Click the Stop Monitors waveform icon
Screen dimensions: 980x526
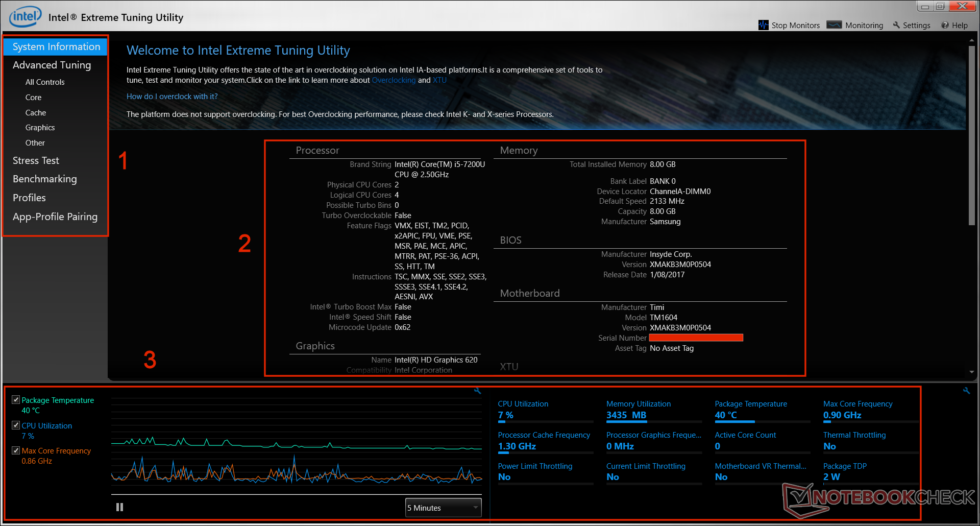tap(763, 25)
